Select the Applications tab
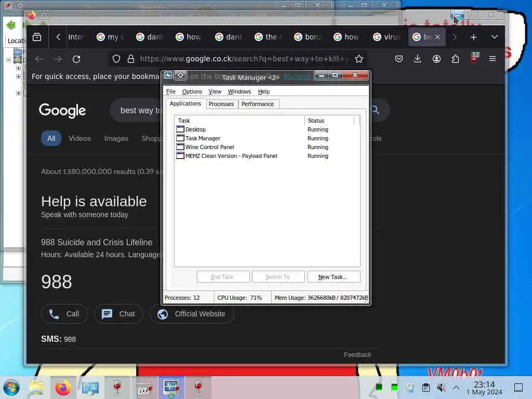Image resolution: width=532 pixels, height=399 pixels. coord(185,103)
